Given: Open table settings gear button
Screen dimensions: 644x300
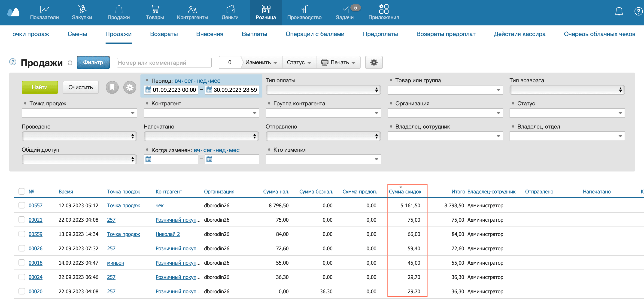Looking at the screenshot, I should click(x=374, y=62).
